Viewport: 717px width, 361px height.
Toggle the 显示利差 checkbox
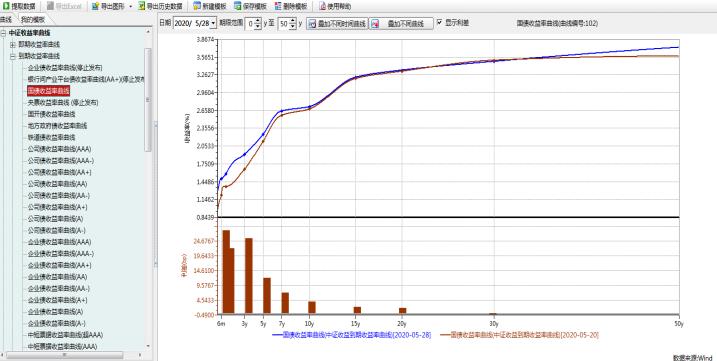click(x=439, y=22)
